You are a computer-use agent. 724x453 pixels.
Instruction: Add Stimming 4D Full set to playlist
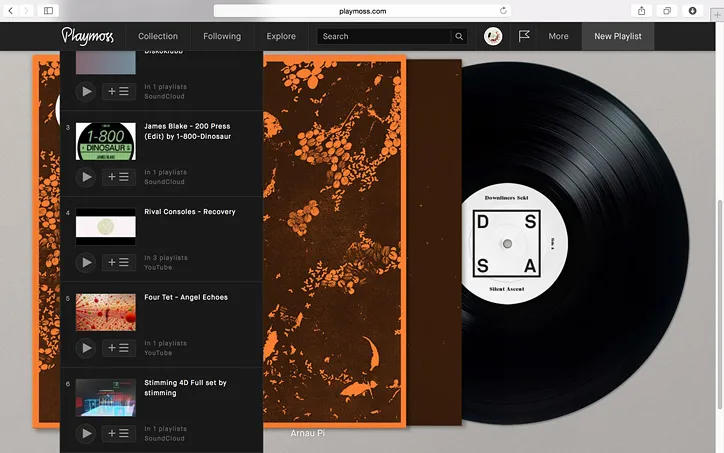point(119,433)
